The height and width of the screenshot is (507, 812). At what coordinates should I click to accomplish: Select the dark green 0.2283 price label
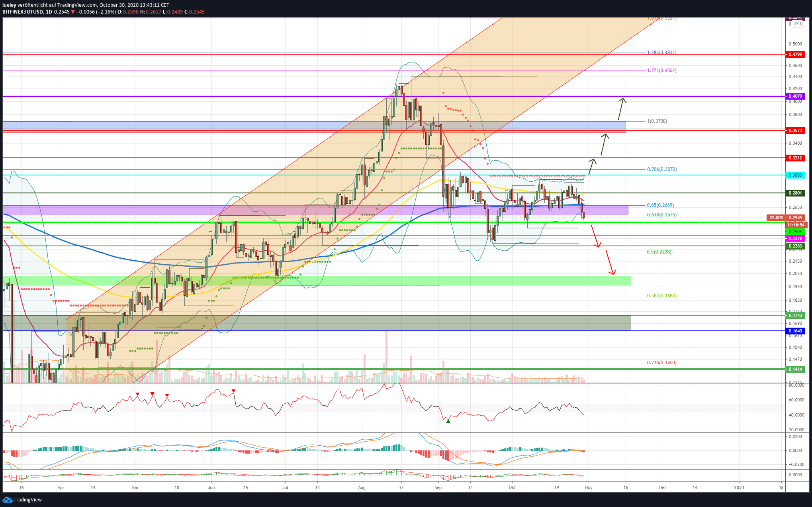coord(795,246)
